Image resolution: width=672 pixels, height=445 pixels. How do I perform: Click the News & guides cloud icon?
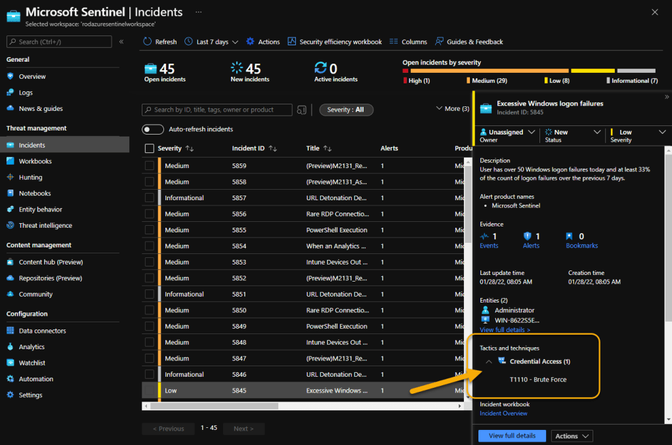(x=10, y=108)
